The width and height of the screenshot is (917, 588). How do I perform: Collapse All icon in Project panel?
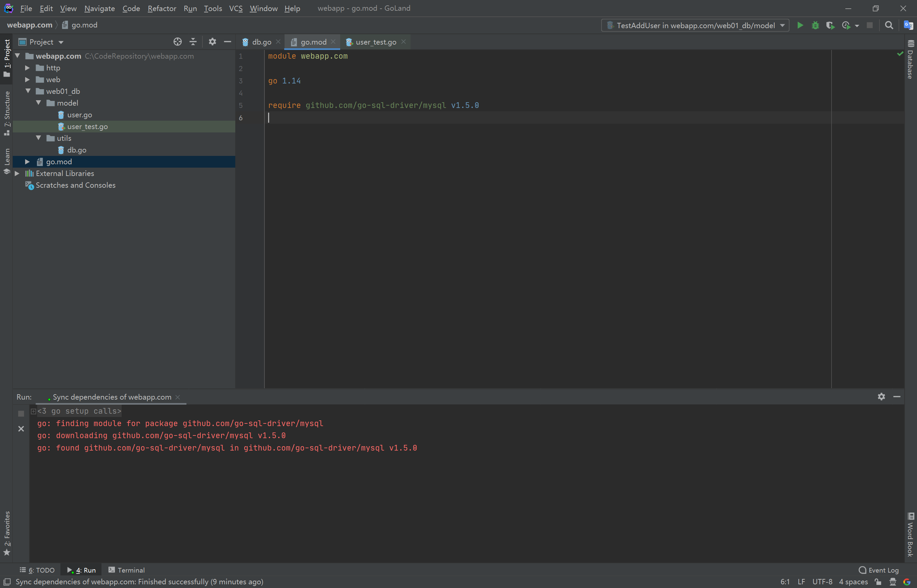(193, 42)
